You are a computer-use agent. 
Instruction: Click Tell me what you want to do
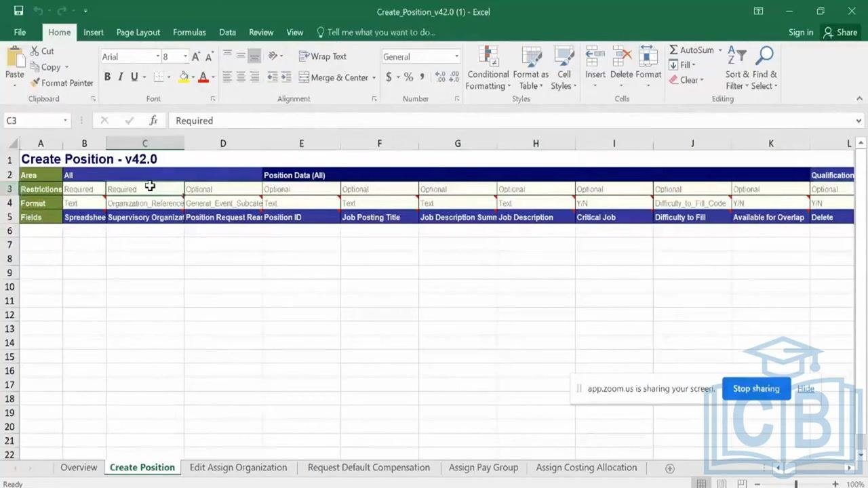point(376,32)
